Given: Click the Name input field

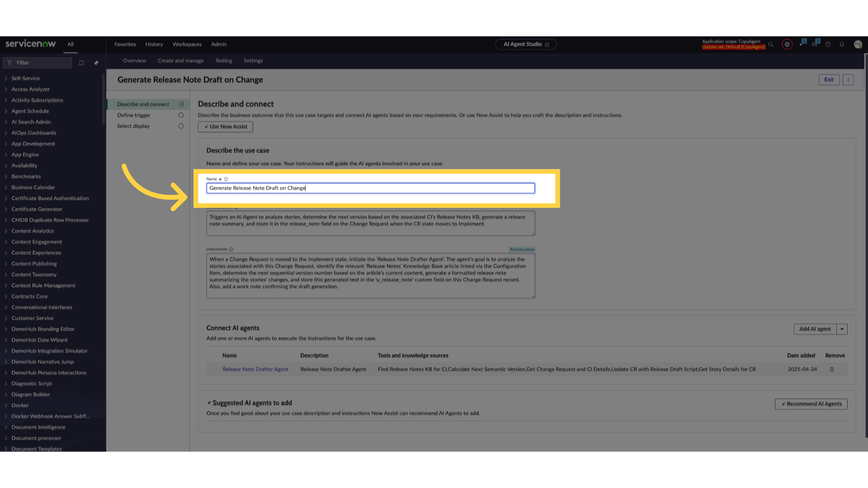Looking at the screenshot, I should coord(371,188).
